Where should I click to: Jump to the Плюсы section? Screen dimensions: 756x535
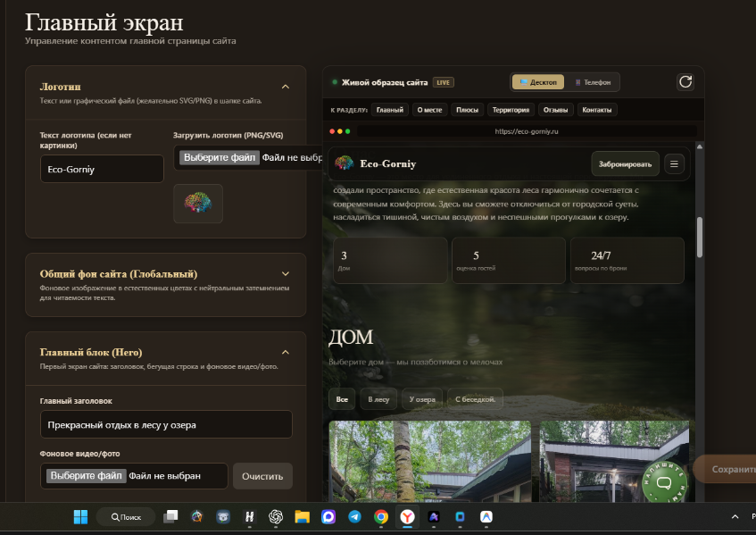(x=467, y=110)
